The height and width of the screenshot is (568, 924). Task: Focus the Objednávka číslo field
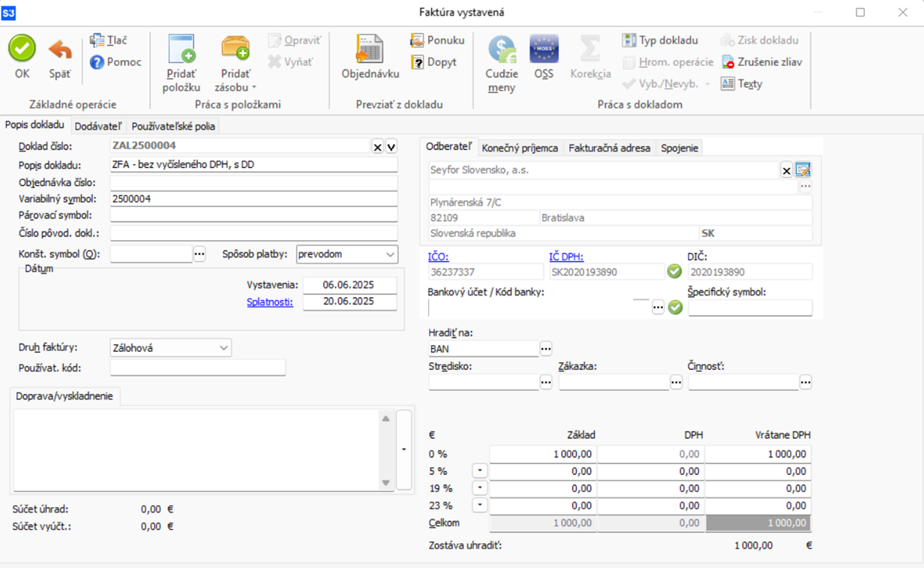[253, 182]
